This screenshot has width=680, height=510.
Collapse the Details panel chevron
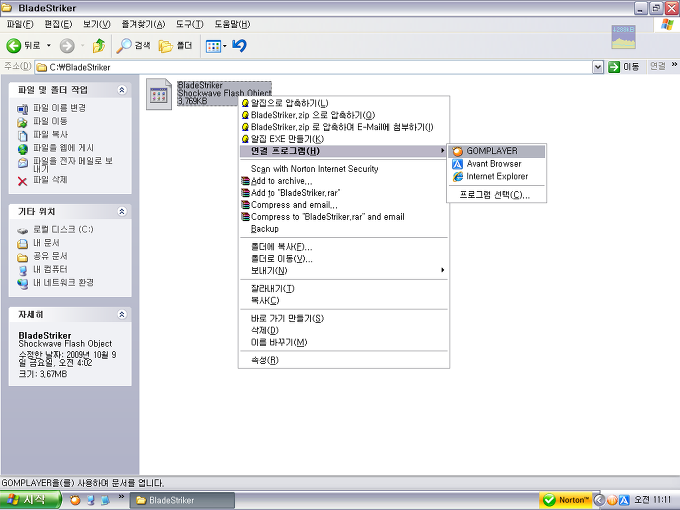pos(122,314)
